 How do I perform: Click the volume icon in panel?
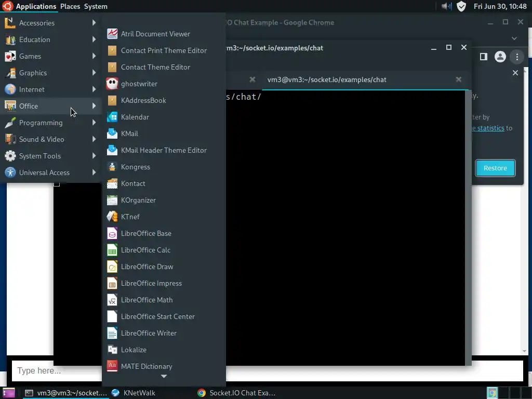[446, 6]
